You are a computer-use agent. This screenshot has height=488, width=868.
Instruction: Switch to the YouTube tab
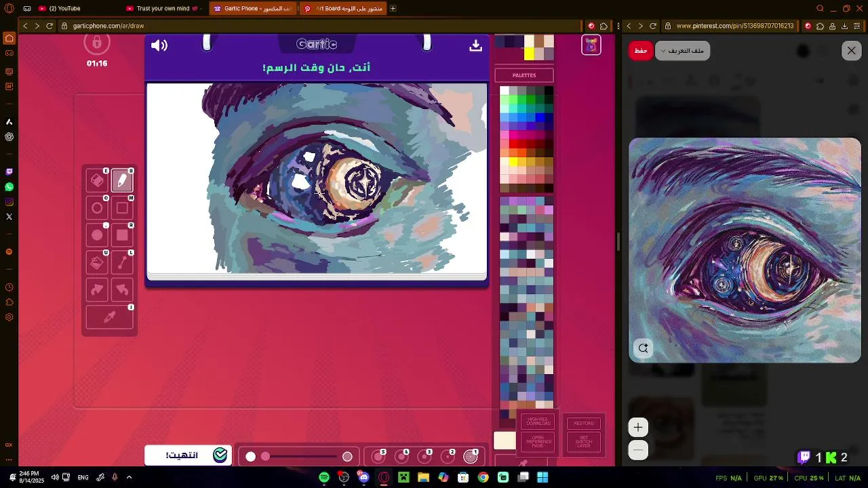[64, 8]
